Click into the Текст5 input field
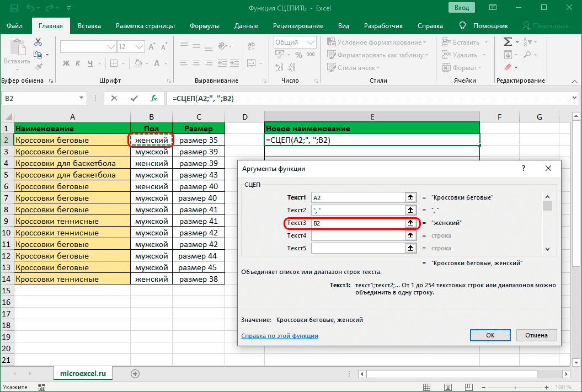The image size is (582, 392). click(357, 248)
